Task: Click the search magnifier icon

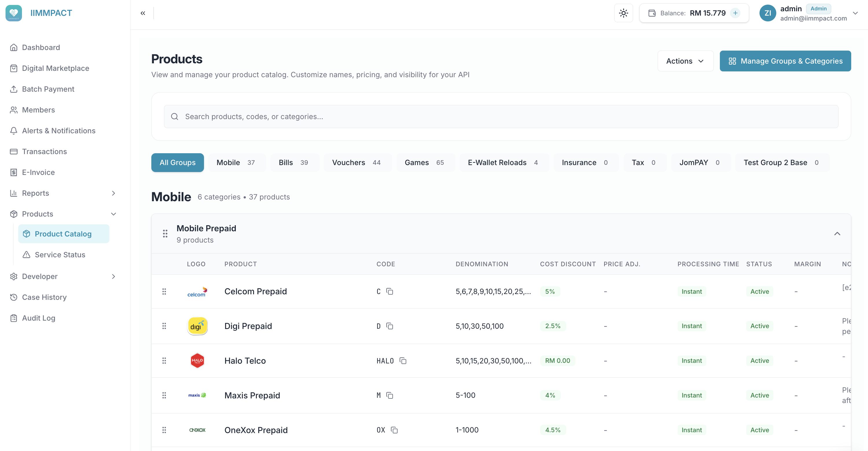Action: click(x=174, y=117)
